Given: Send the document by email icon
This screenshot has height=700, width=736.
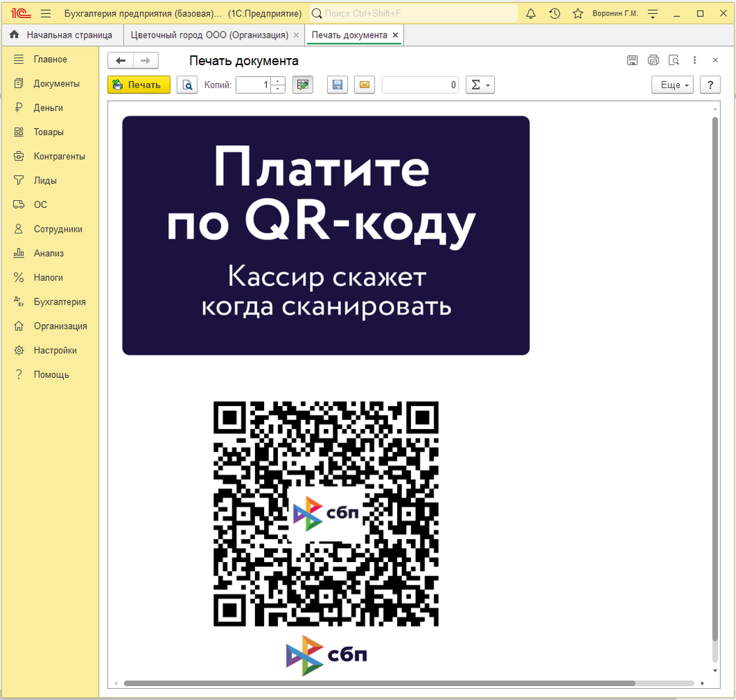Looking at the screenshot, I should coord(364,85).
